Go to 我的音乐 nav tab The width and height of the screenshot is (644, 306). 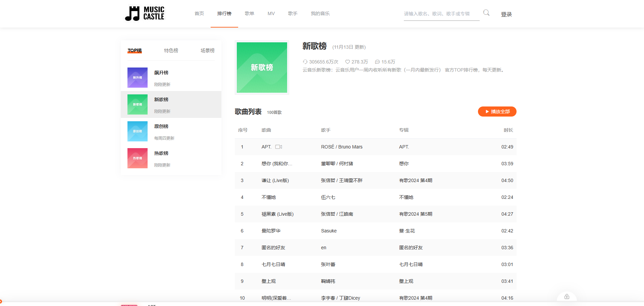click(320, 13)
